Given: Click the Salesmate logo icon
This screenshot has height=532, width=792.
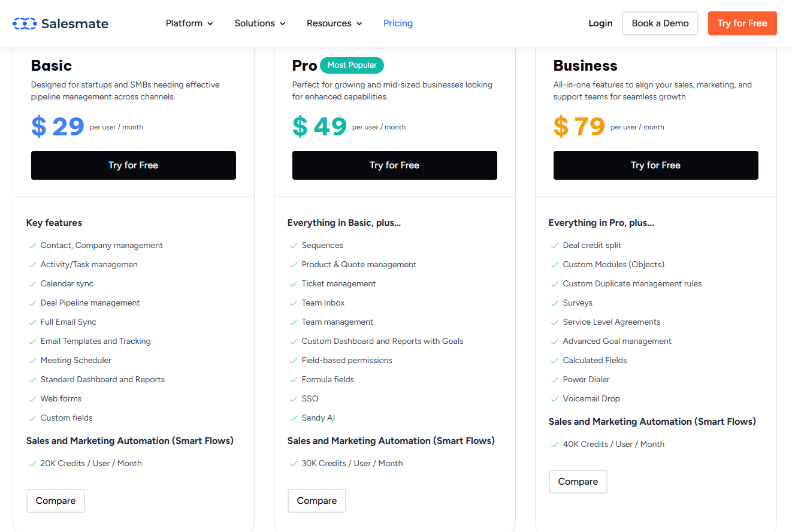Looking at the screenshot, I should [x=25, y=23].
